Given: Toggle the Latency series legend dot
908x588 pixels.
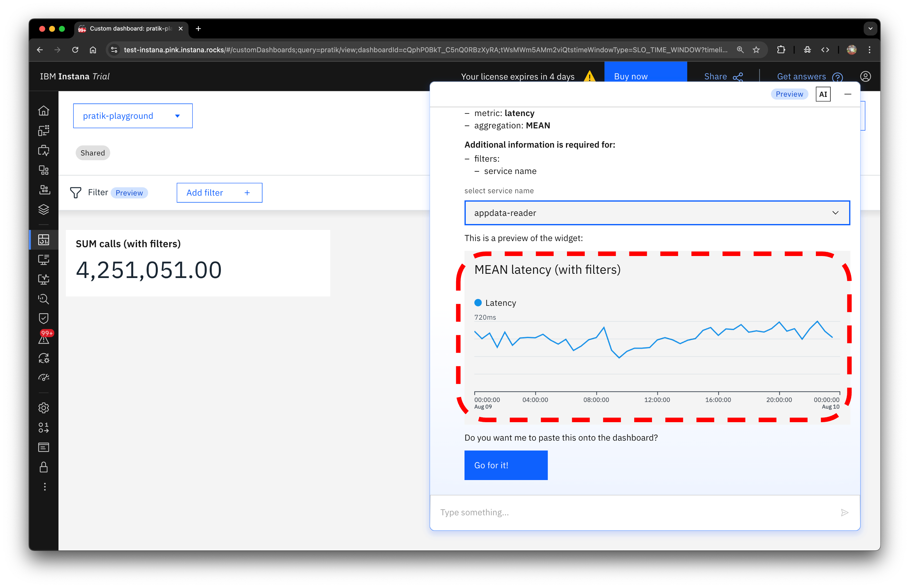Looking at the screenshot, I should pos(478,303).
